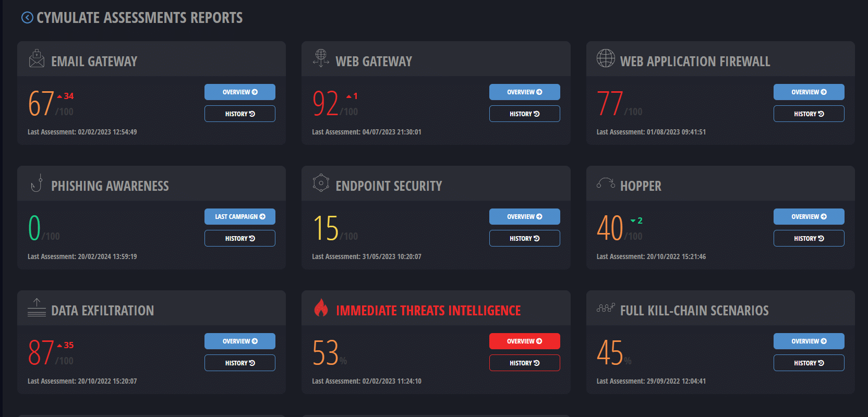
Task: Click the Full Kill-Chain score 45
Action: tap(610, 352)
